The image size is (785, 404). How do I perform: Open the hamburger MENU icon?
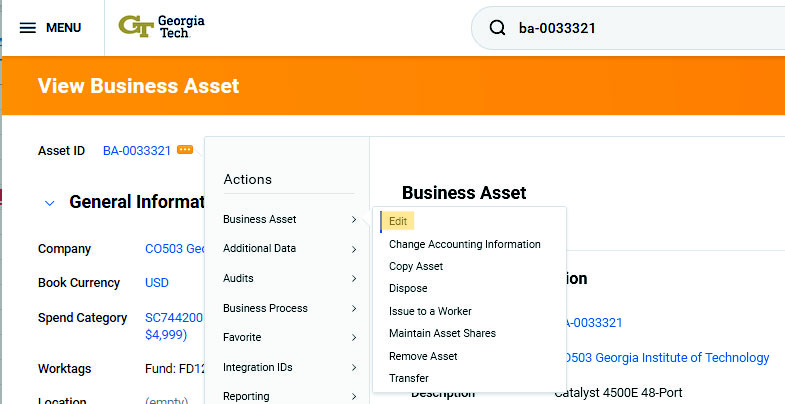(28, 28)
